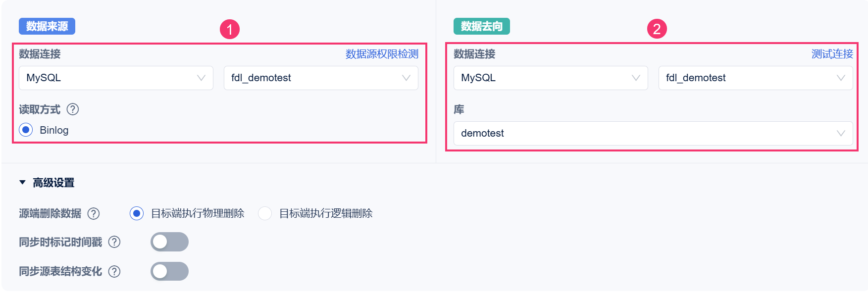Choose 目标端执行逻辑删除 option

[x=265, y=213]
